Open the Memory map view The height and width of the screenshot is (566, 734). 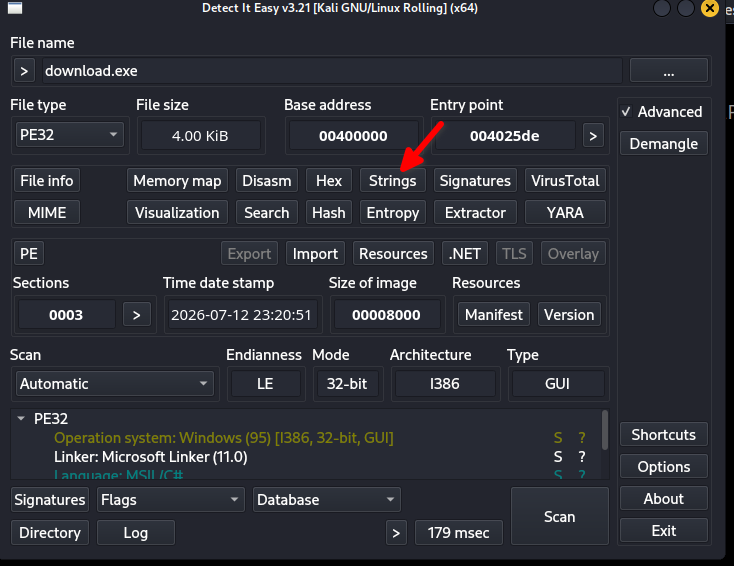177,181
